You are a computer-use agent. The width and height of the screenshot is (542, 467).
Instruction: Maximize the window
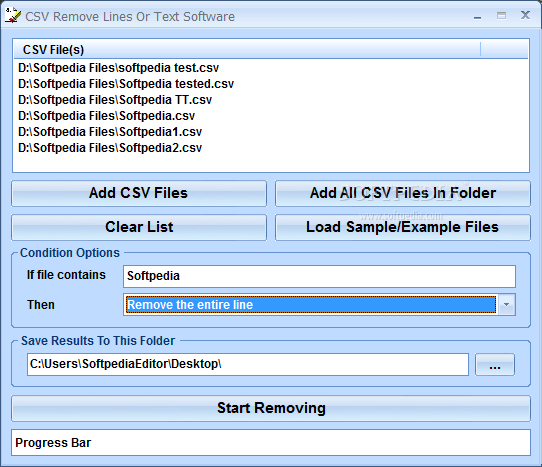coord(502,16)
